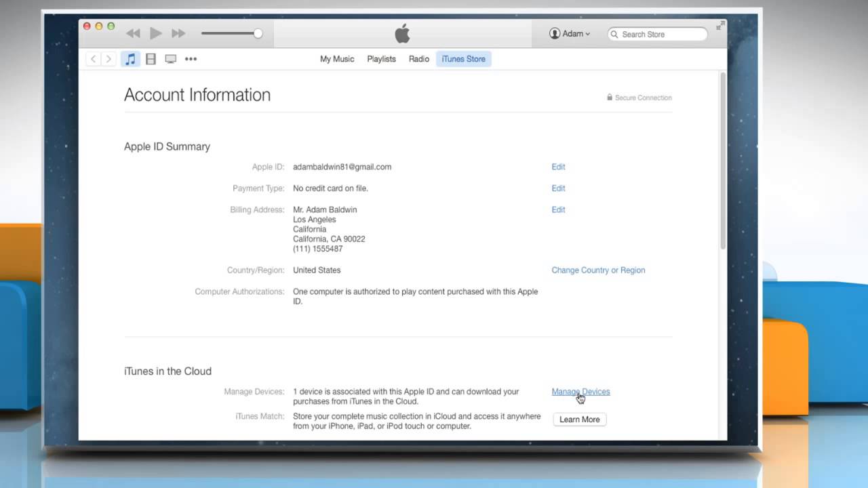Switch to the TV Shows monitor icon

click(171, 59)
